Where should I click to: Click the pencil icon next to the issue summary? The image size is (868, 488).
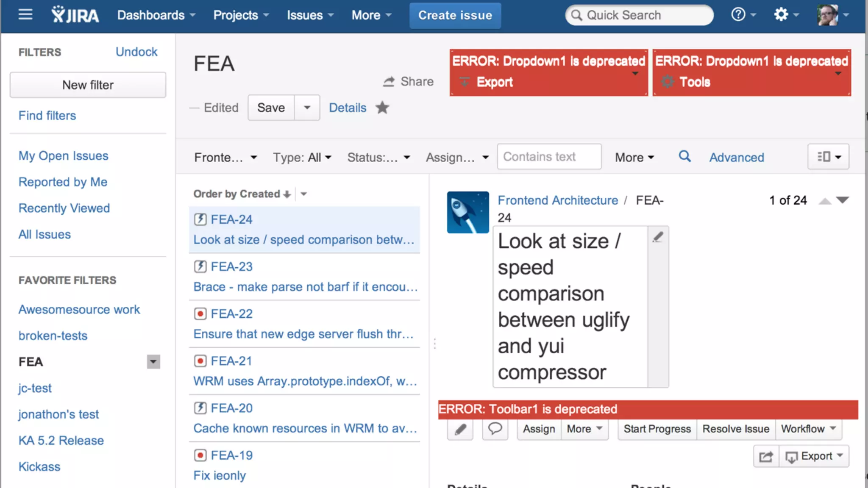(x=658, y=237)
